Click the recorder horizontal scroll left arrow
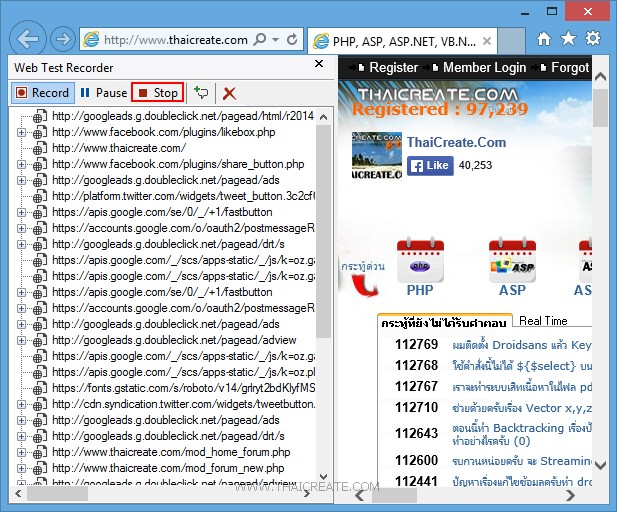The image size is (617, 512). click(x=18, y=493)
